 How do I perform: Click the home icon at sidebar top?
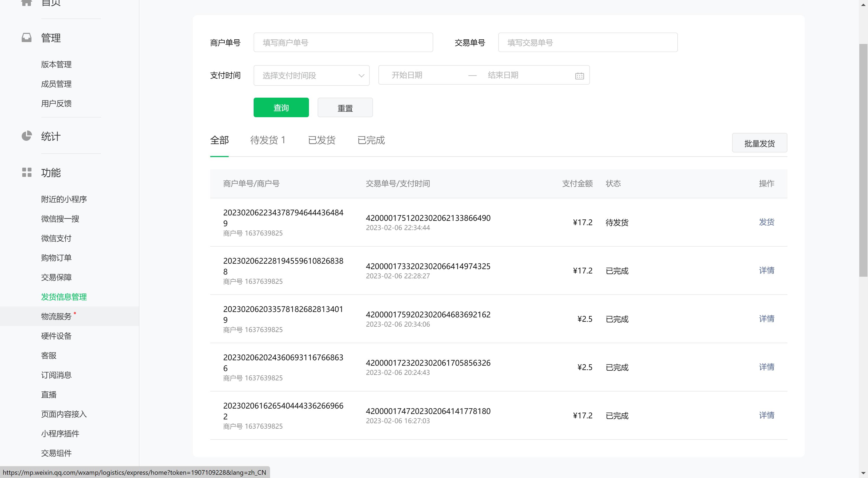point(27,3)
